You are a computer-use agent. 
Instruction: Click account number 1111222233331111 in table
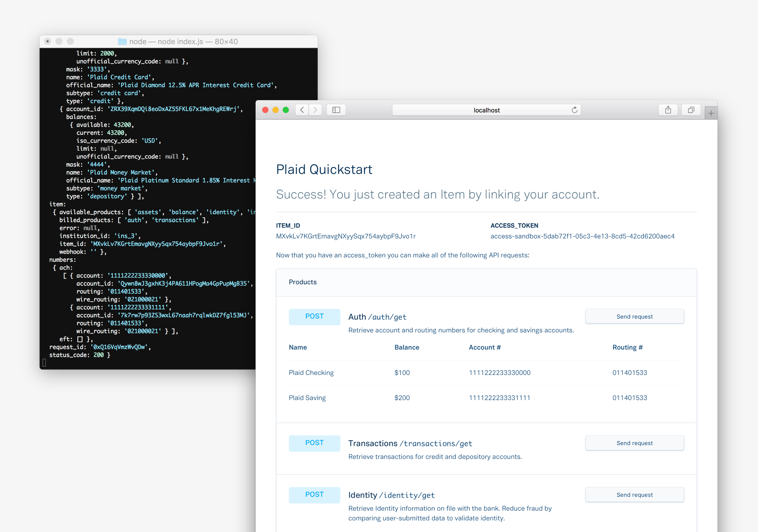pyautogui.click(x=499, y=398)
